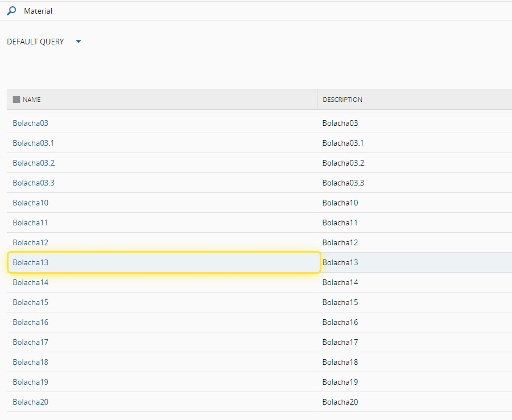
Task: Select the Bolacha03.1 description cell
Action: 414,143
